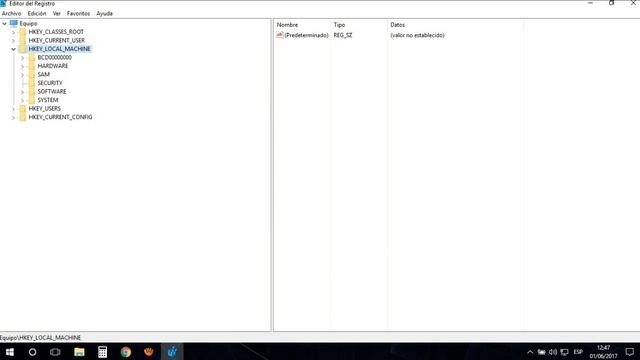This screenshot has height=360, width=640.
Task: Click the (Predeterminado) string value icon
Action: (x=280, y=36)
